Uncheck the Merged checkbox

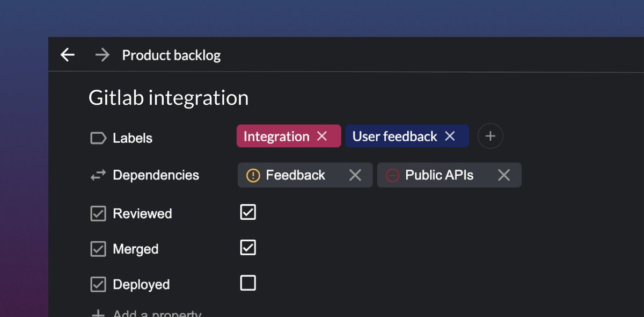click(248, 247)
